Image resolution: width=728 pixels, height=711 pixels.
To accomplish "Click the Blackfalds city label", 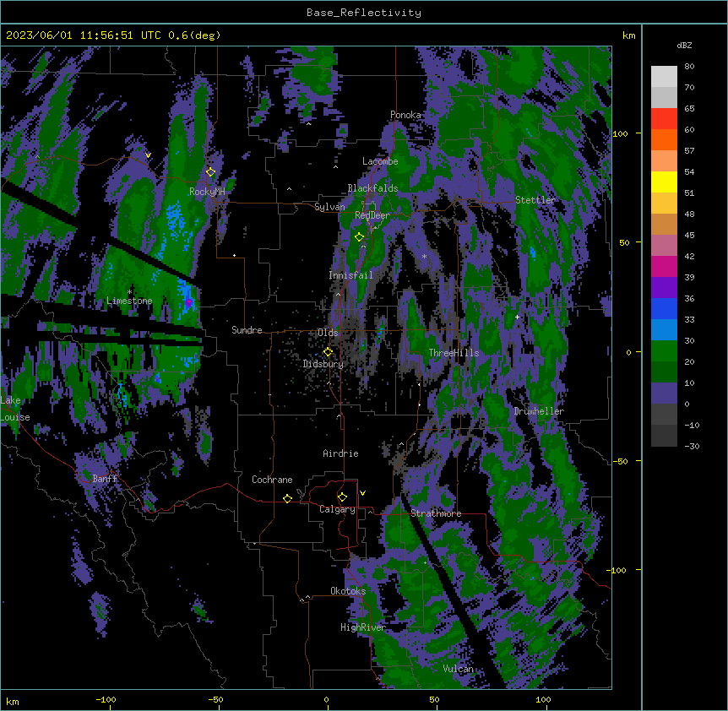I will tap(372, 188).
